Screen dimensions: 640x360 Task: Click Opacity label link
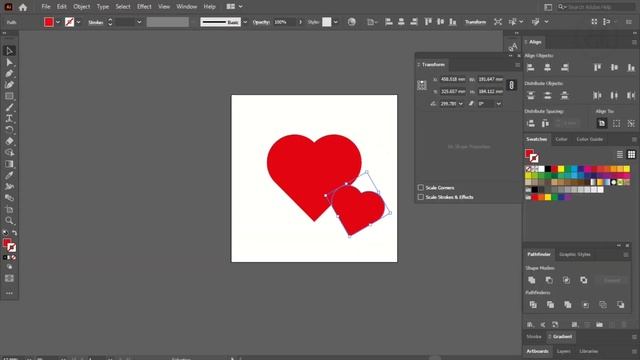point(261,22)
